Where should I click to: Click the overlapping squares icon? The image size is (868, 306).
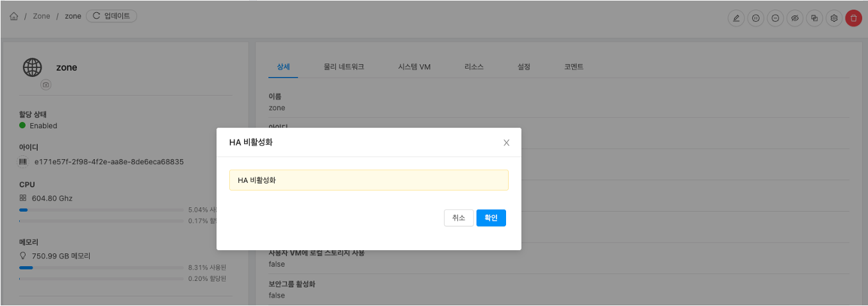(x=814, y=18)
